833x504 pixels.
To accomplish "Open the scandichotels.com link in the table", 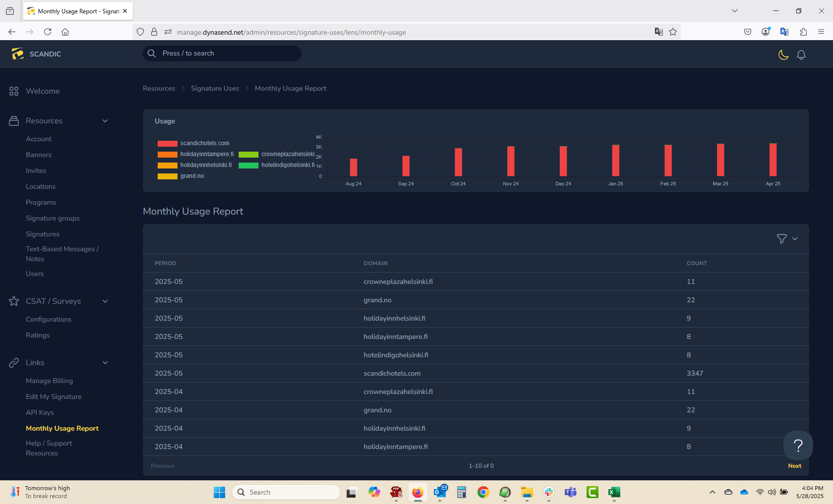I will (x=392, y=373).
